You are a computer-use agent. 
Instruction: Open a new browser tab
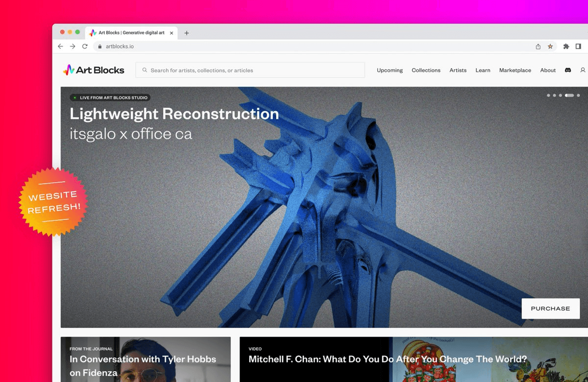click(x=187, y=33)
